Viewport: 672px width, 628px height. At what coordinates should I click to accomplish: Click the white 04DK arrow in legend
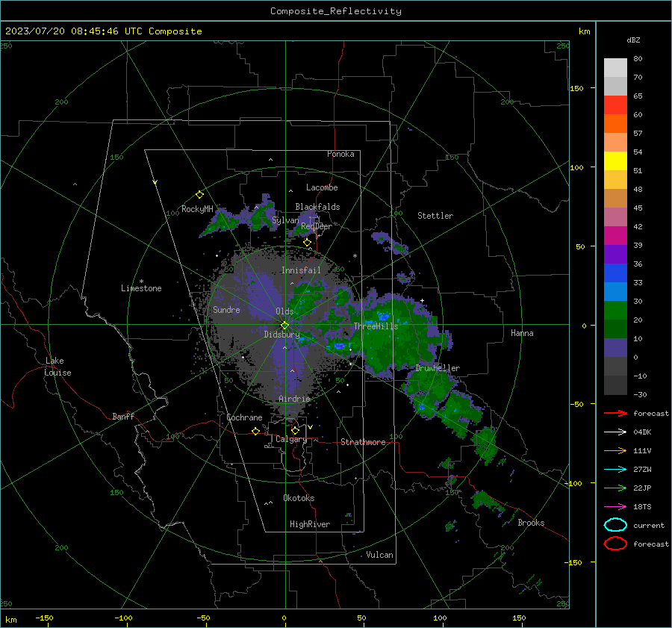[615, 432]
